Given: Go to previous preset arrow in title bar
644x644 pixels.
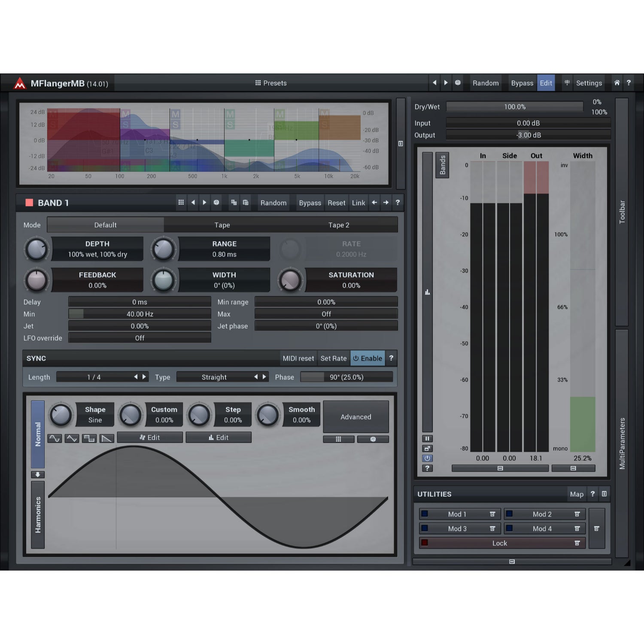Looking at the screenshot, I should [x=434, y=83].
